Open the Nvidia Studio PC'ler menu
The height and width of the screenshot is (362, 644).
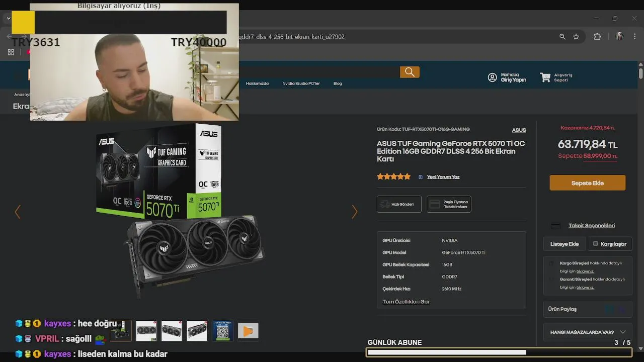point(301,83)
